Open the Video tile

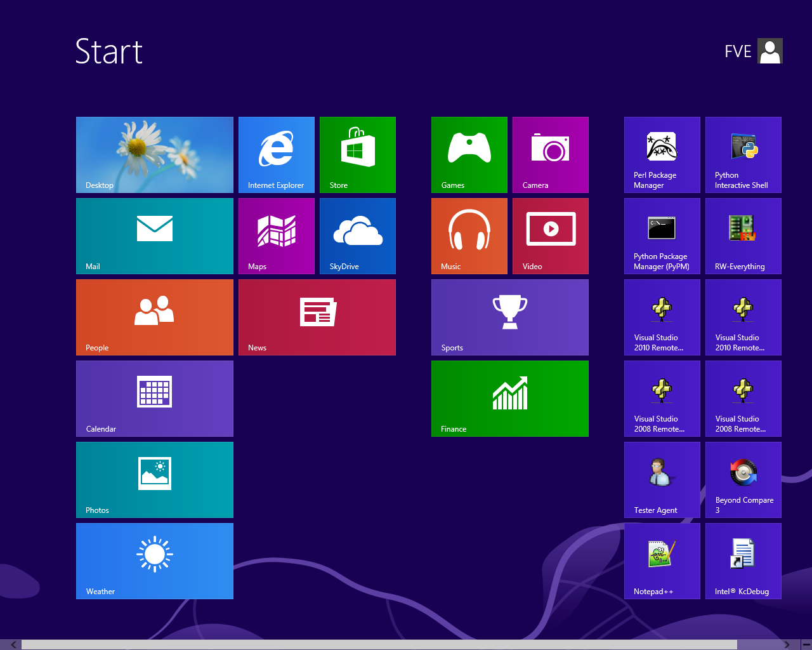click(x=551, y=236)
